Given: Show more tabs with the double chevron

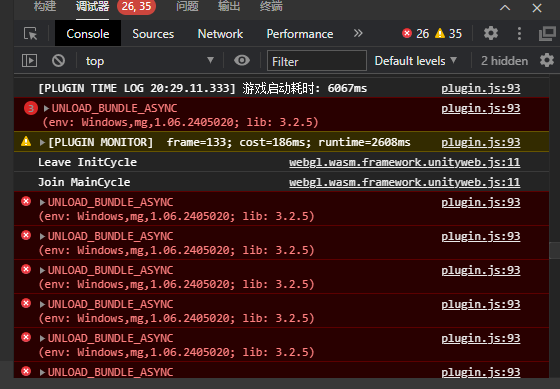Looking at the screenshot, I should (358, 33).
